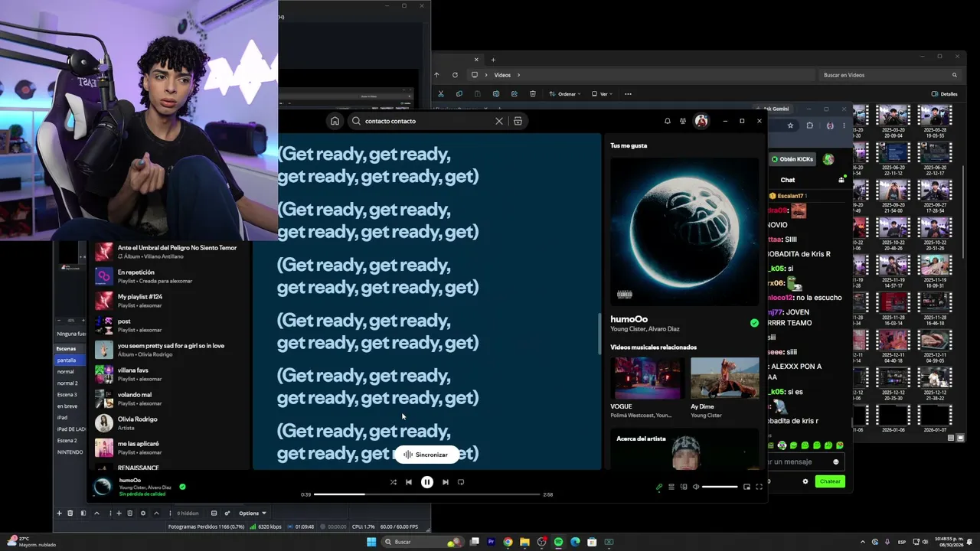Open a new File Explorer tab
Viewport: 980px width, 551px height.
pos(493,60)
